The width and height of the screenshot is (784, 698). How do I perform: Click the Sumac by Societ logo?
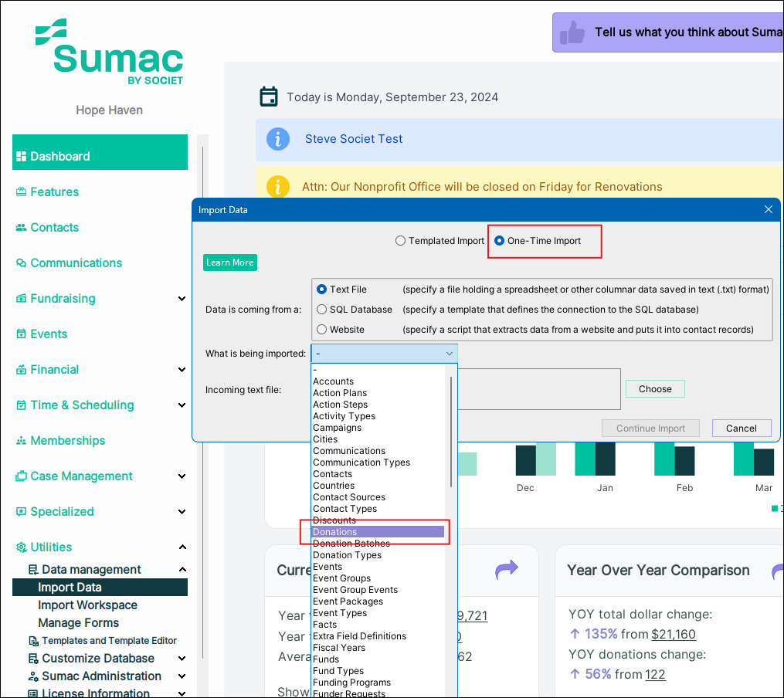click(109, 52)
